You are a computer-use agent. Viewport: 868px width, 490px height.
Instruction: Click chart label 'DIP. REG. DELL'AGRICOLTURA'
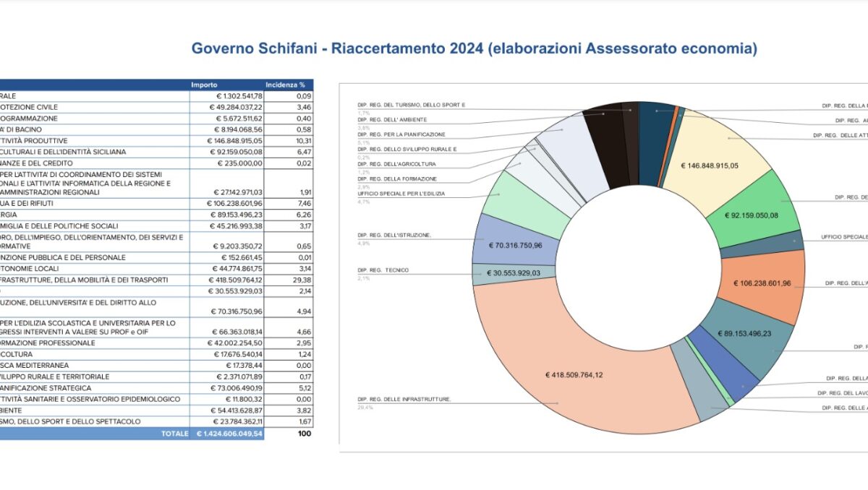click(396, 164)
